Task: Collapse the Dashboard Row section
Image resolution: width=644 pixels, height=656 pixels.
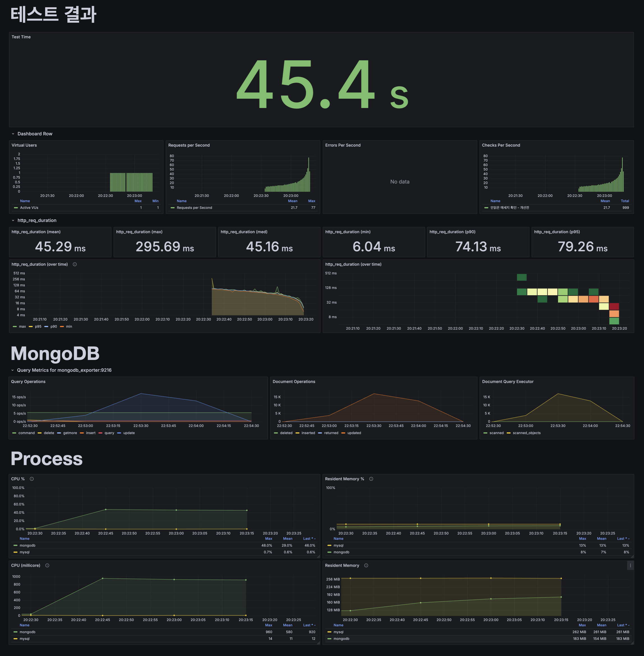Action: pos(13,134)
